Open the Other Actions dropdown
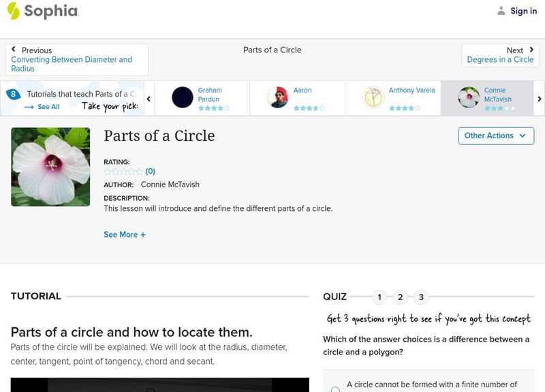 click(495, 135)
